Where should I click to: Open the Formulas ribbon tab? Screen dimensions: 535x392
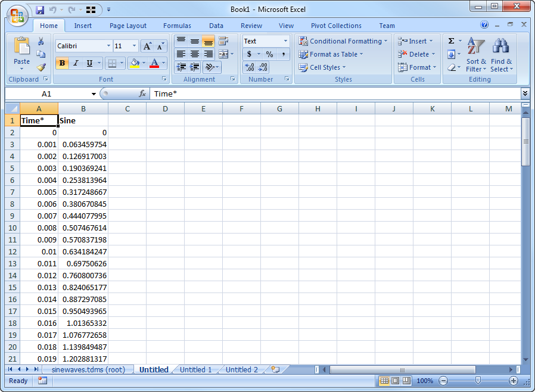click(177, 26)
